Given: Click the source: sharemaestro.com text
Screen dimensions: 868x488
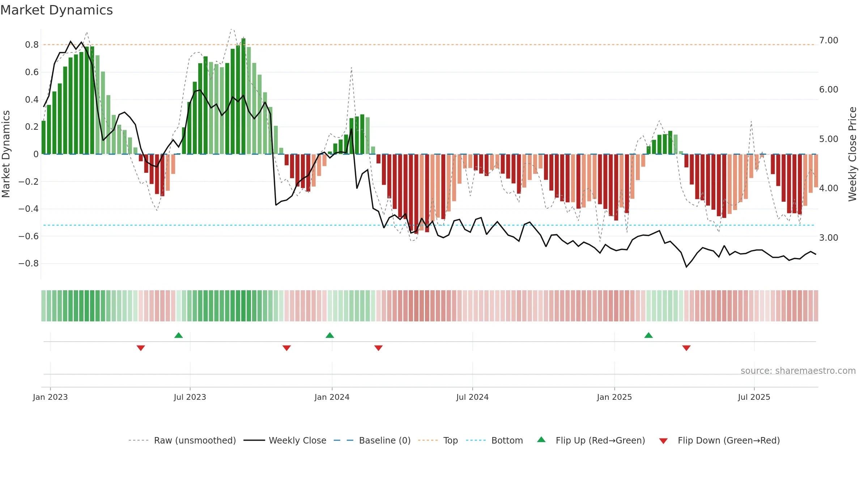Looking at the screenshot, I should (x=798, y=371).
